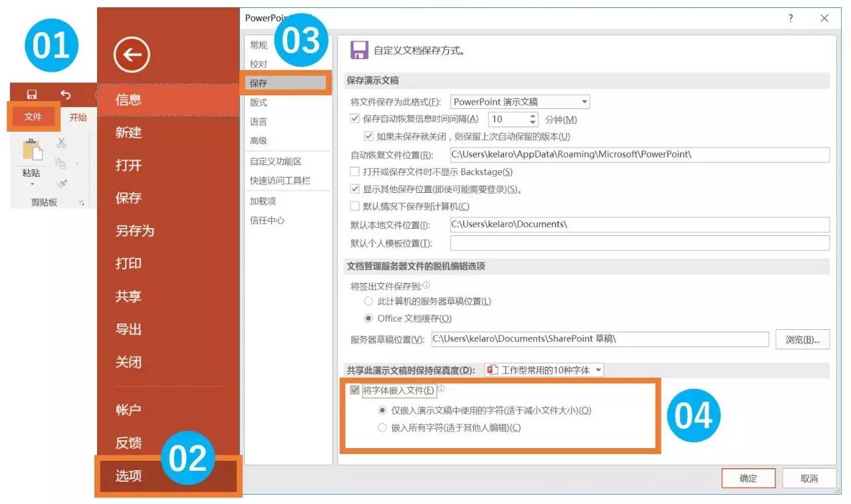Viewport: 851px width, 504px height.
Task: Click the 确定 button
Action: [x=749, y=478]
